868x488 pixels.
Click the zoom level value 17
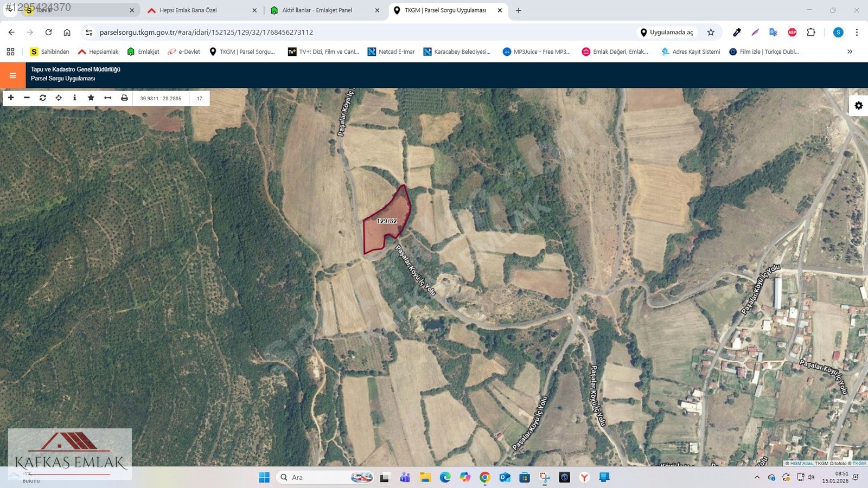200,98
